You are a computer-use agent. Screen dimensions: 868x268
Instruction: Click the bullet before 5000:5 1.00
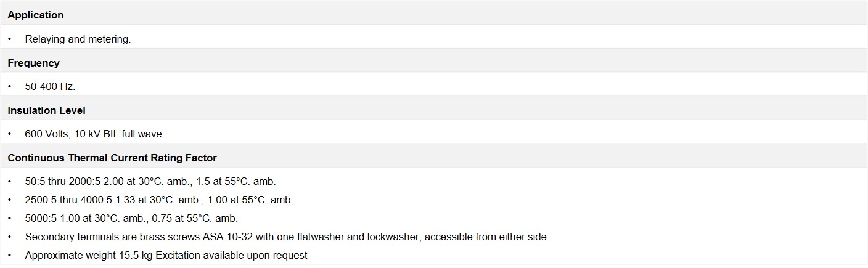(x=10, y=218)
